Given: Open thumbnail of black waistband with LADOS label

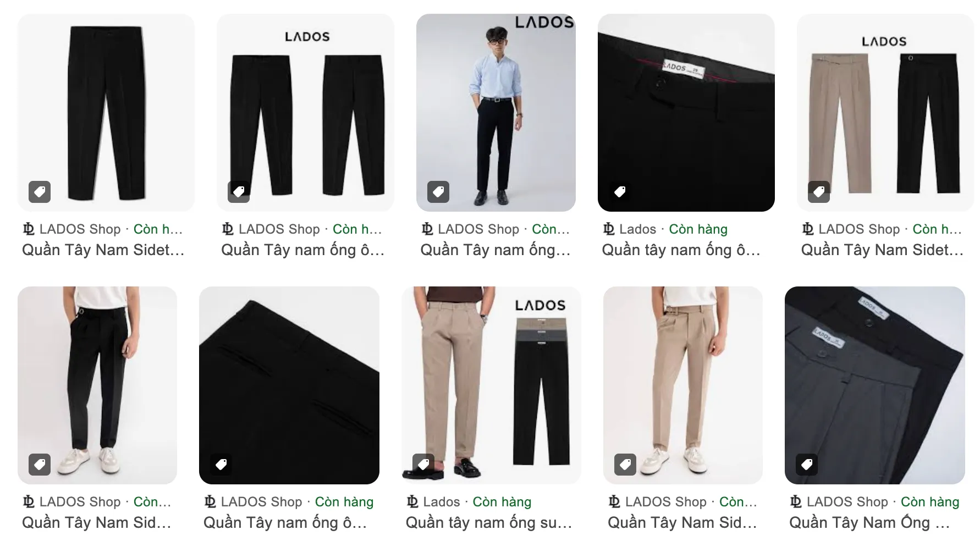Looking at the screenshot, I should pyautogui.click(x=686, y=113).
